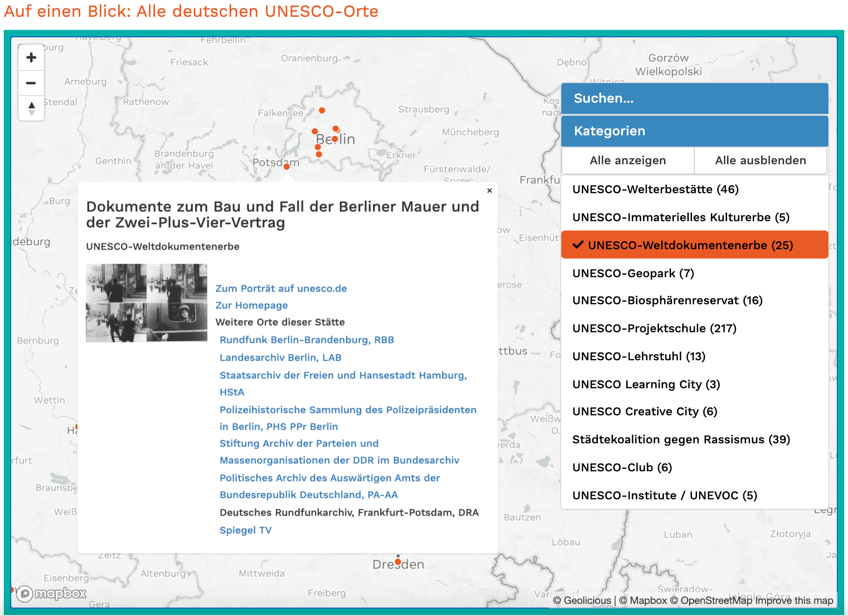848x616 pixels.
Task: Zoom in on the map
Action: (x=31, y=58)
